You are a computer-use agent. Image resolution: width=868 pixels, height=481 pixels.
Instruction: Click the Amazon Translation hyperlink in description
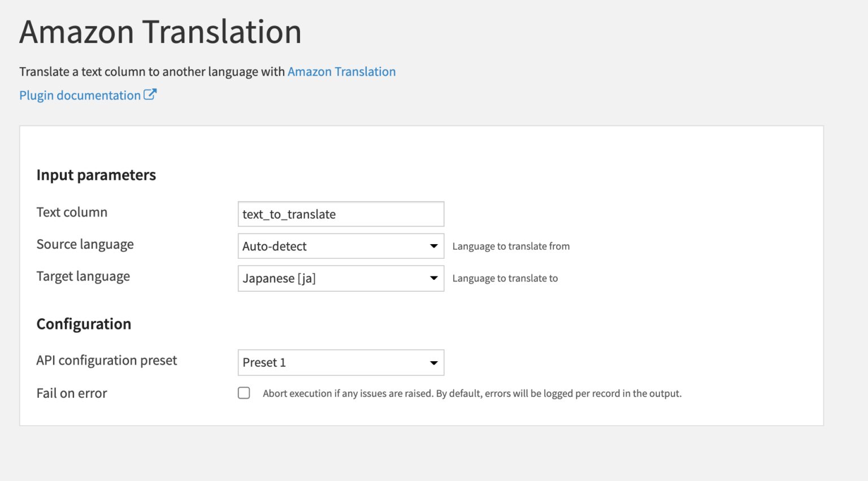tap(341, 72)
